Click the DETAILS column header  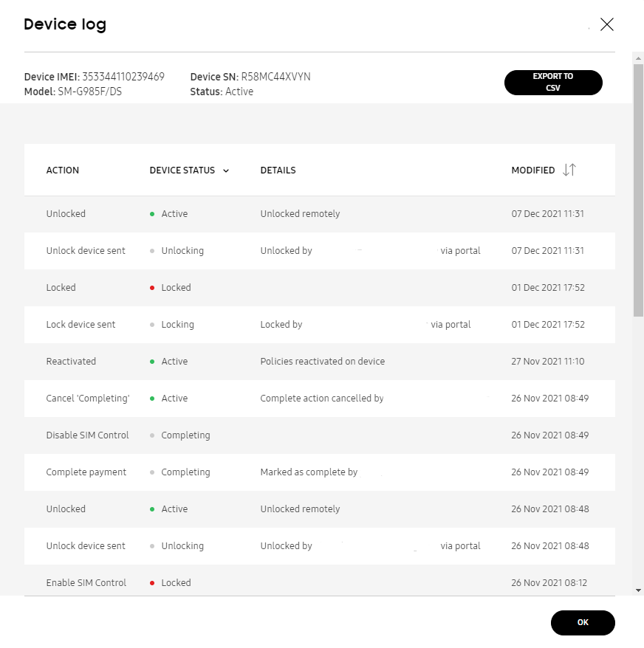click(278, 170)
